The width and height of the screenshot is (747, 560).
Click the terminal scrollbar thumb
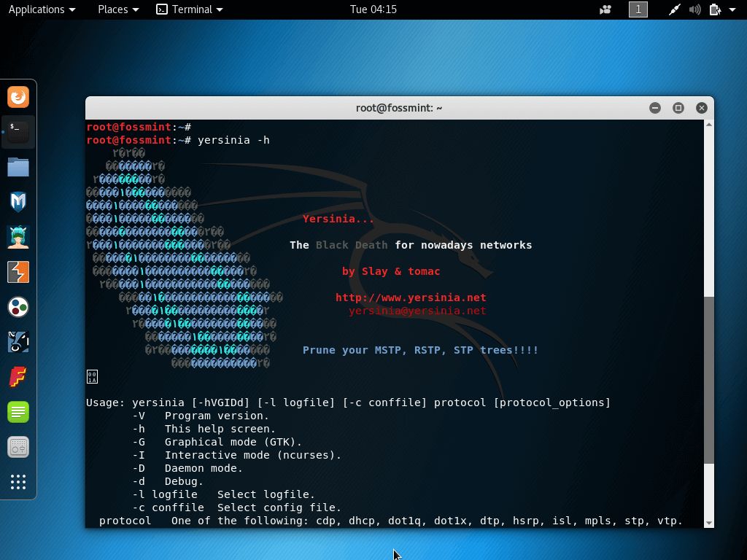(709, 379)
